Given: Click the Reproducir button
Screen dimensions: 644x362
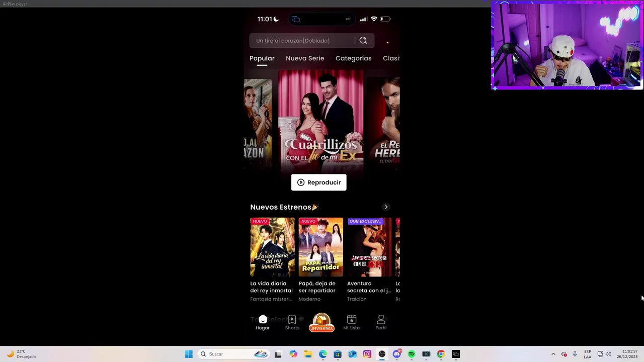Looking at the screenshot, I should point(319,183).
